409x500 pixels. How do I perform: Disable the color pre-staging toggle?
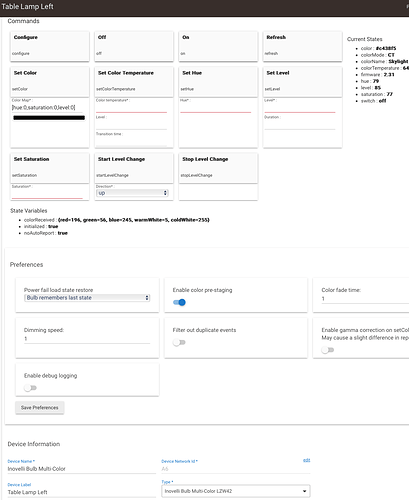[179, 302]
